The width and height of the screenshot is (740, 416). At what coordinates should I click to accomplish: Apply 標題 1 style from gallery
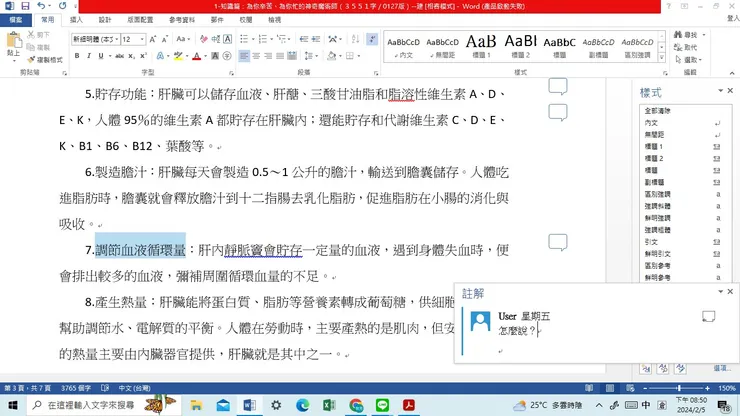pos(481,46)
